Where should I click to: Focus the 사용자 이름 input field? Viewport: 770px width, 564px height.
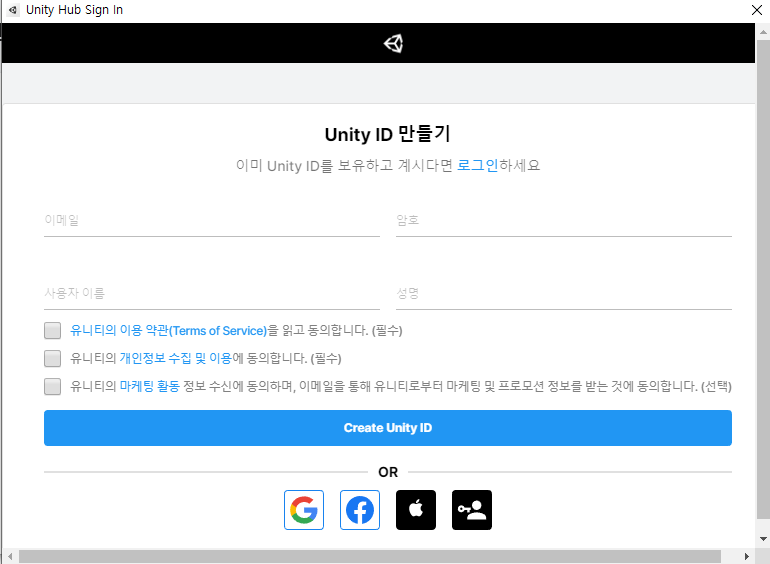click(x=212, y=294)
